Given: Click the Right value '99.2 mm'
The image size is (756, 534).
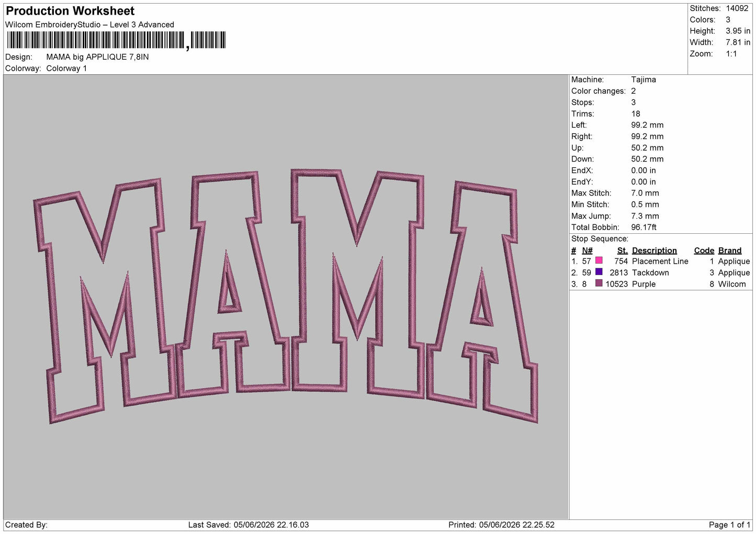Looking at the screenshot, I should tap(647, 137).
